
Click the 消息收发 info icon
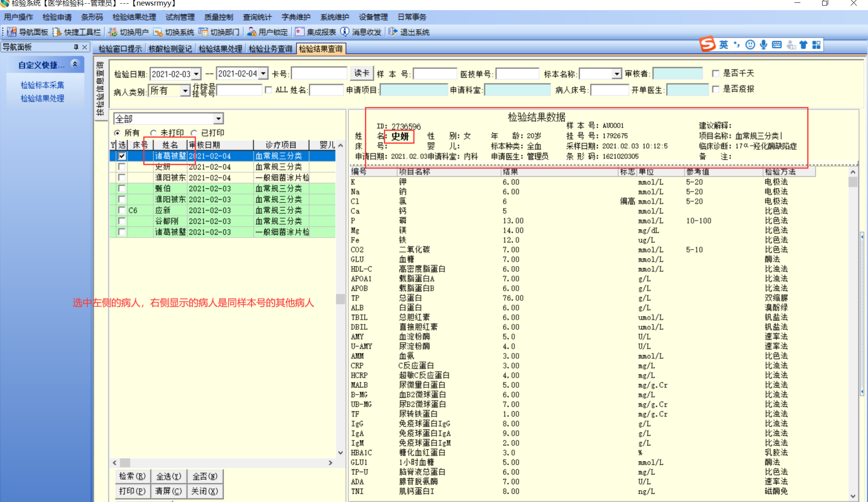(345, 32)
